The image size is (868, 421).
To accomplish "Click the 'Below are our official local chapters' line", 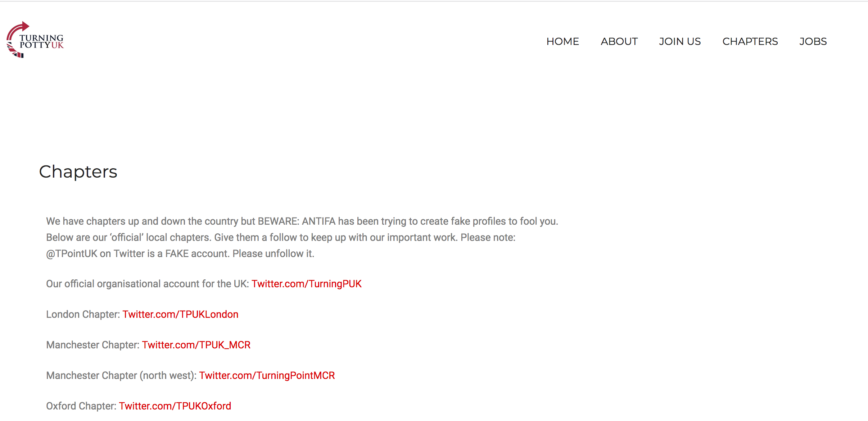I will (x=281, y=238).
